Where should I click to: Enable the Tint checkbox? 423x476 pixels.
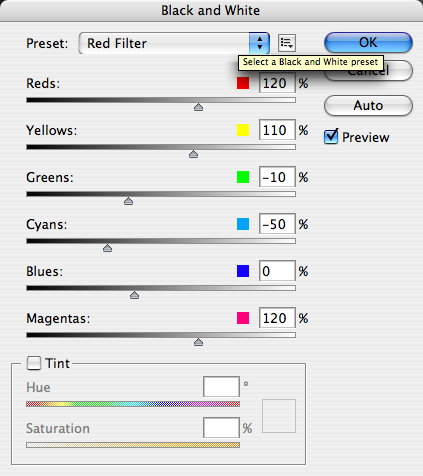(x=34, y=363)
